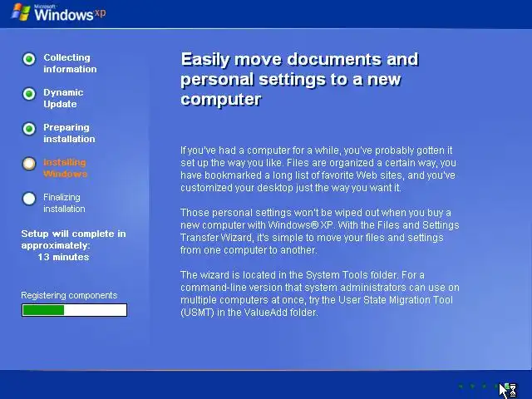532x399 pixels.
Task: Click the paragraph starting "If you've had a computer"
Action: (x=318, y=169)
